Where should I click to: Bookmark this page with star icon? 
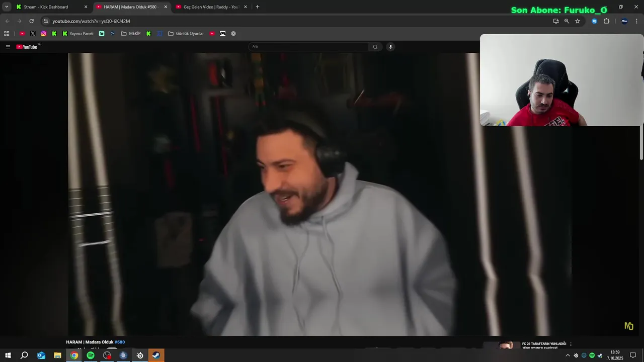[x=578, y=21]
